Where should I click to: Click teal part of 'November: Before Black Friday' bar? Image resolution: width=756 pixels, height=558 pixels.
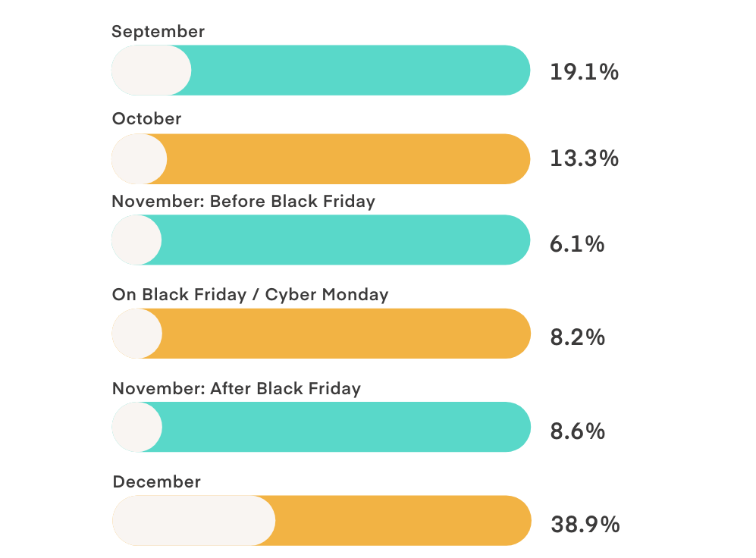pyautogui.click(x=345, y=240)
